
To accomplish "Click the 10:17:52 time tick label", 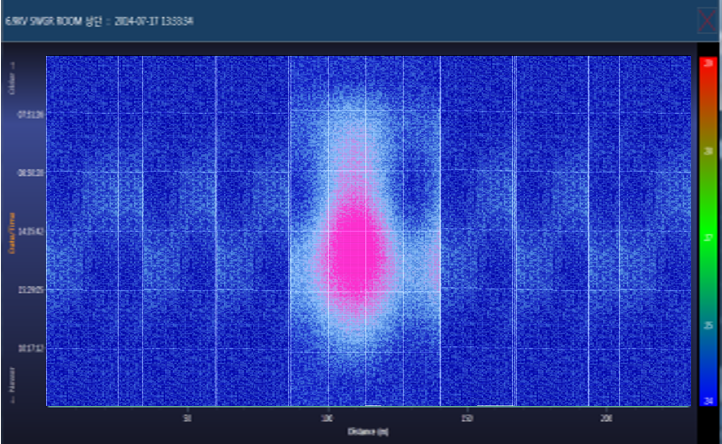I will [x=28, y=348].
